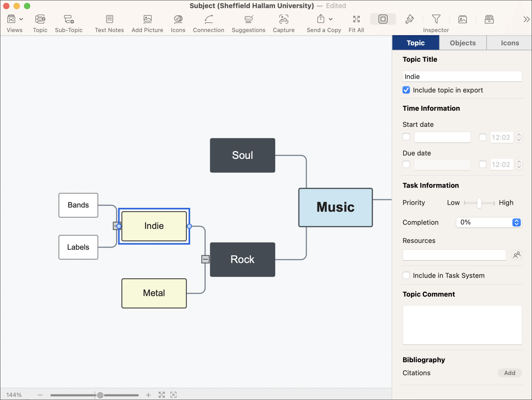Open the Completion percentage dropdown

point(516,222)
